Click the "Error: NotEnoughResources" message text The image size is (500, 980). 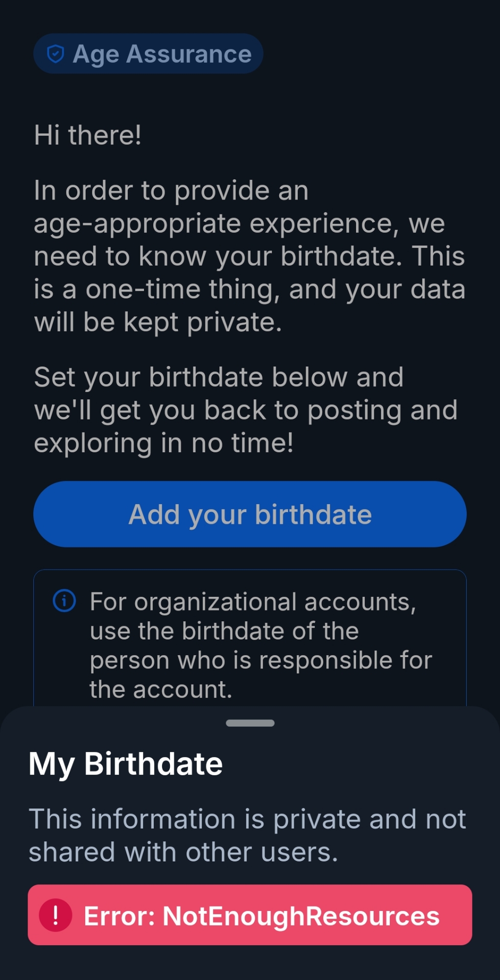pos(262,916)
